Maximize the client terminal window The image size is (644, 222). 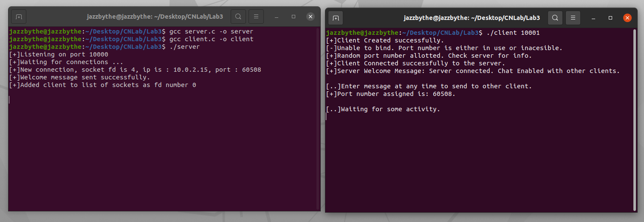[x=610, y=18]
